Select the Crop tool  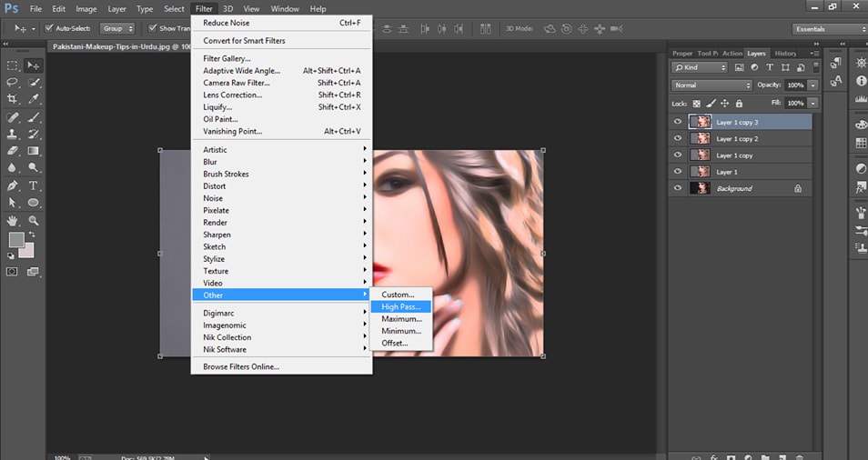(13, 99)
